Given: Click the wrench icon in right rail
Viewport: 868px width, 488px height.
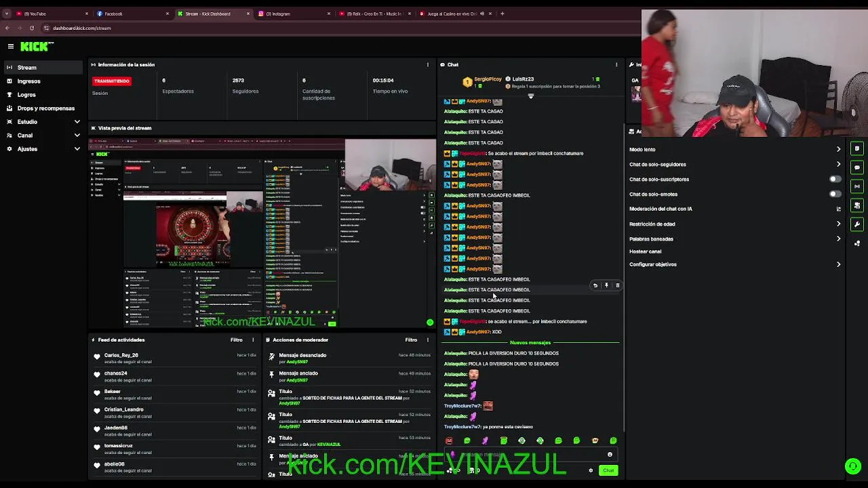Looking at the screenshot, I should click(x=857, y=224).
